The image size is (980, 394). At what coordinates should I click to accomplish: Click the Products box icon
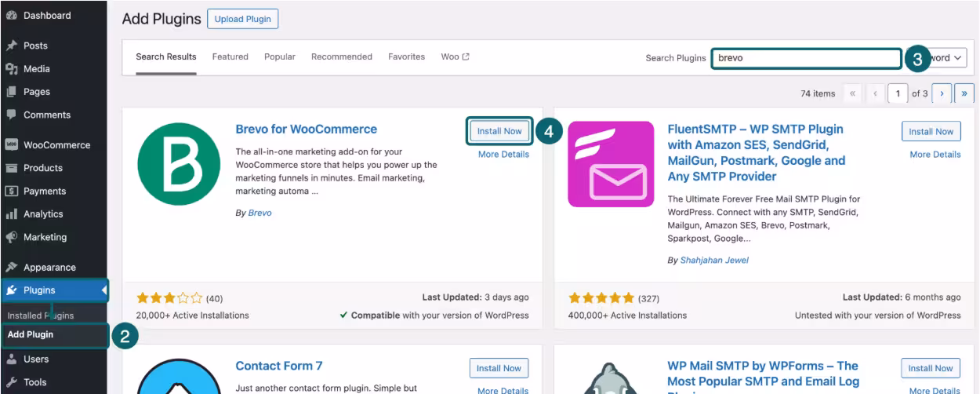click(x=12, y=168)
